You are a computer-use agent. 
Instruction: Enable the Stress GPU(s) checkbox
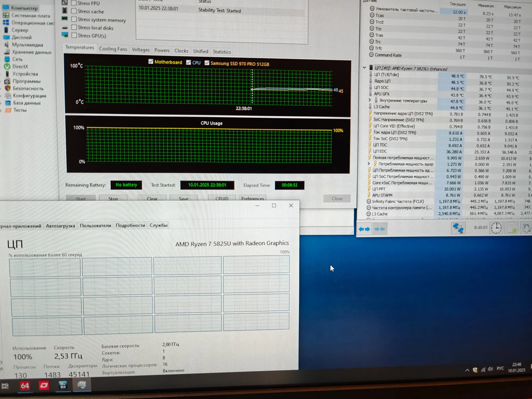coord(74,35)
